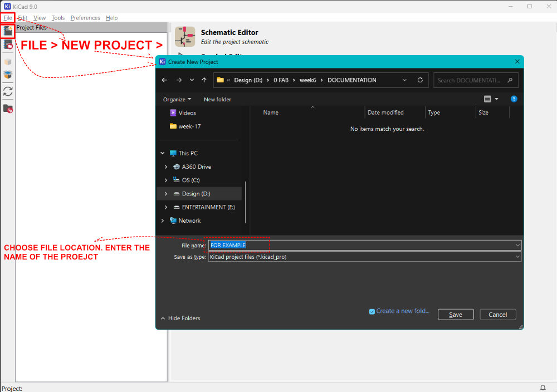Expand the Network tree node
This screenshot has width=557, height=392.
click(x=163, y=221)
